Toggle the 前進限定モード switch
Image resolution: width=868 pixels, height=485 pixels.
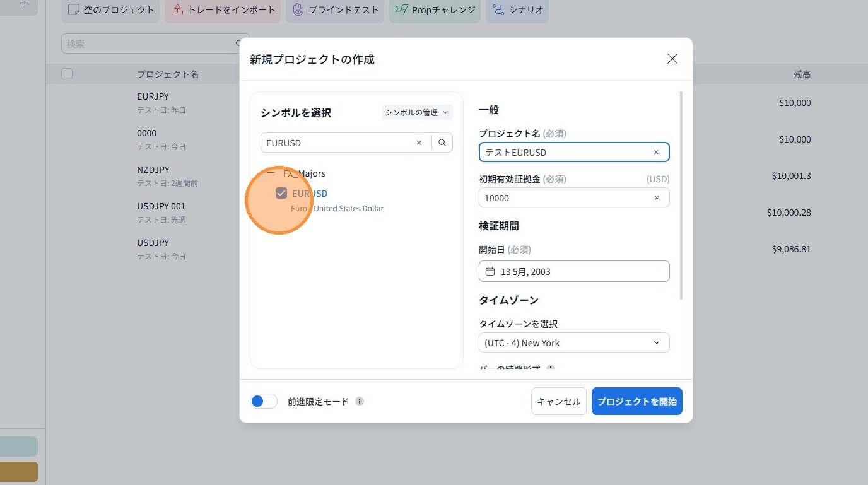[x=264, y=401]
